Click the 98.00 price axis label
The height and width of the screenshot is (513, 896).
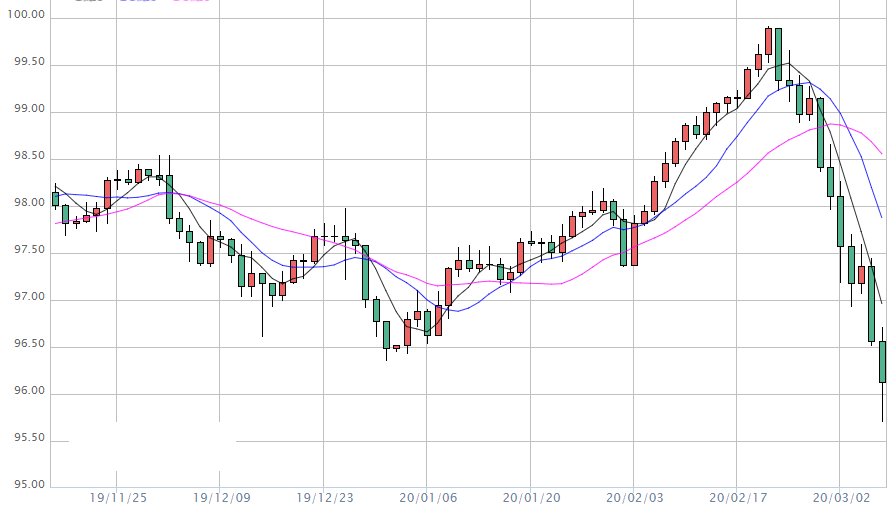(27, 204)
